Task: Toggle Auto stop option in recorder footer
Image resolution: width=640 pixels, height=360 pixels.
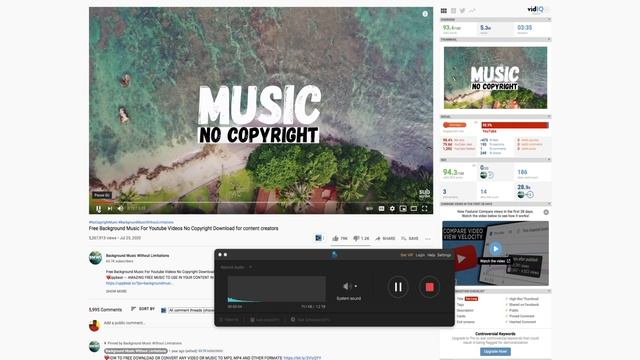Action: 265,320
